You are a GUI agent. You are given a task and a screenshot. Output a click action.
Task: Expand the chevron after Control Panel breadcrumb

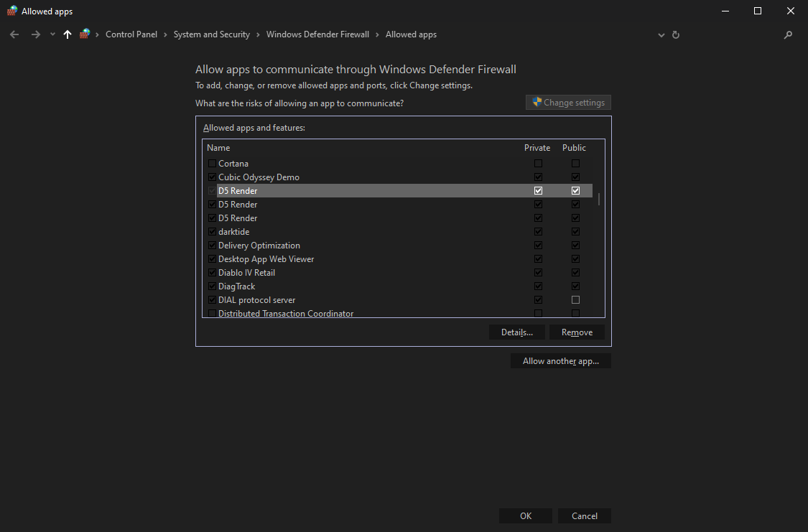pos(165,34)
